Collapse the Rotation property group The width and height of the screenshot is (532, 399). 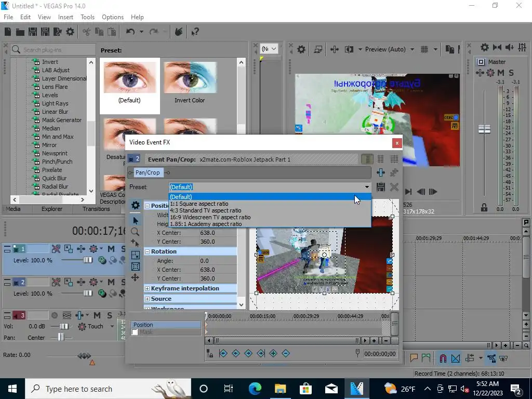[x=147, y=252]
